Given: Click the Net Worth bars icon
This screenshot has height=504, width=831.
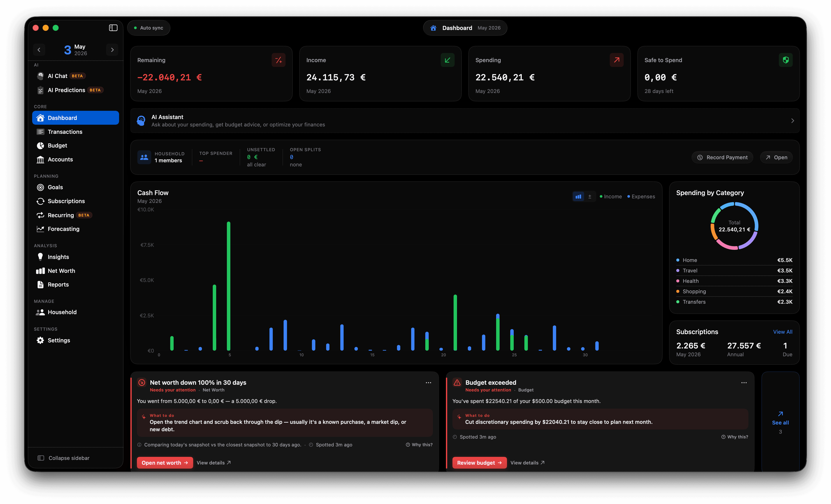Looking at the screenshot, I should (x=40, y=271).
